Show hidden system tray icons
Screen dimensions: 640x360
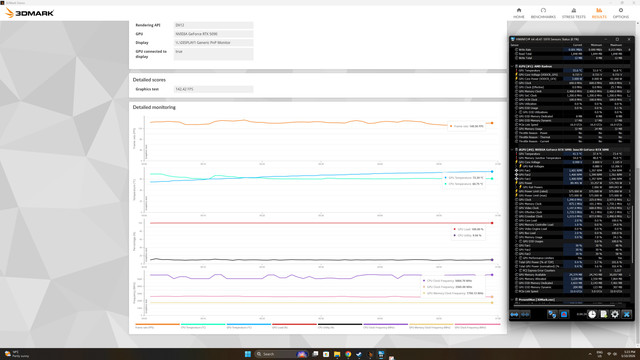click(590, 354)
